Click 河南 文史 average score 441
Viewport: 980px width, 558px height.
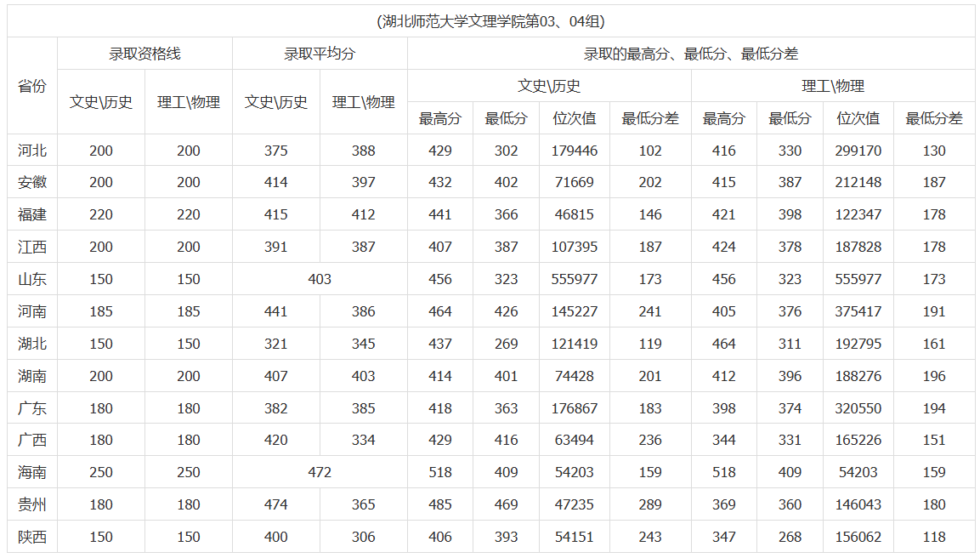pyautogui.click(x=275, y=311)
